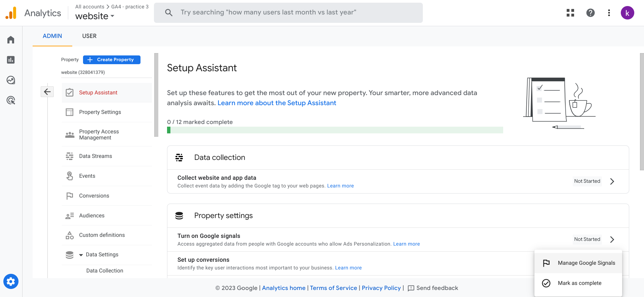Focus the Analytics search field
This screenshot has height=297, width=644.
(x=288, y=13)
